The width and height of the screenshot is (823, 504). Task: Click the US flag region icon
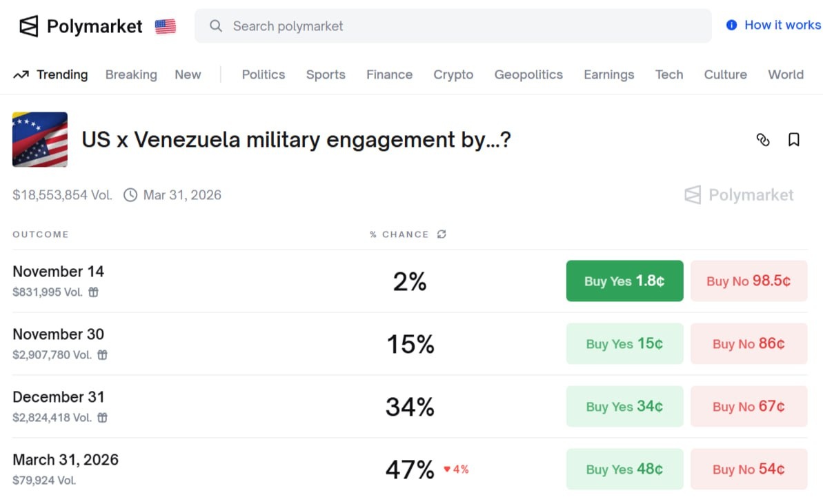(166, 26)
